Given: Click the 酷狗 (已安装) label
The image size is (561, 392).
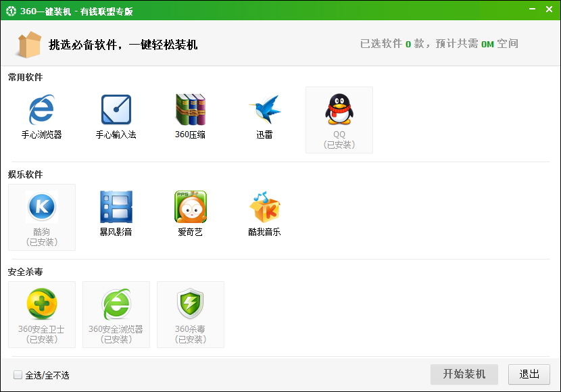Looking at the screenshot, I should 42,237.
